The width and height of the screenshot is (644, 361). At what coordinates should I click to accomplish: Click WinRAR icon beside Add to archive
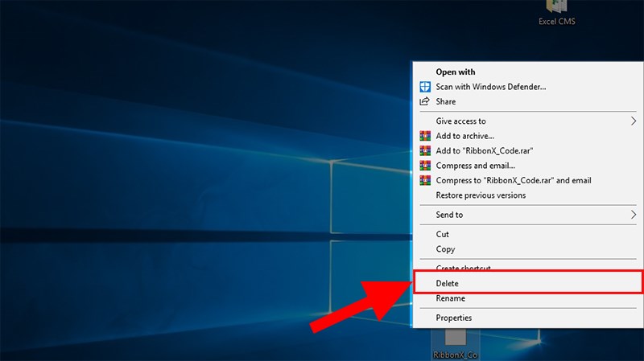[x=425, y=136]
